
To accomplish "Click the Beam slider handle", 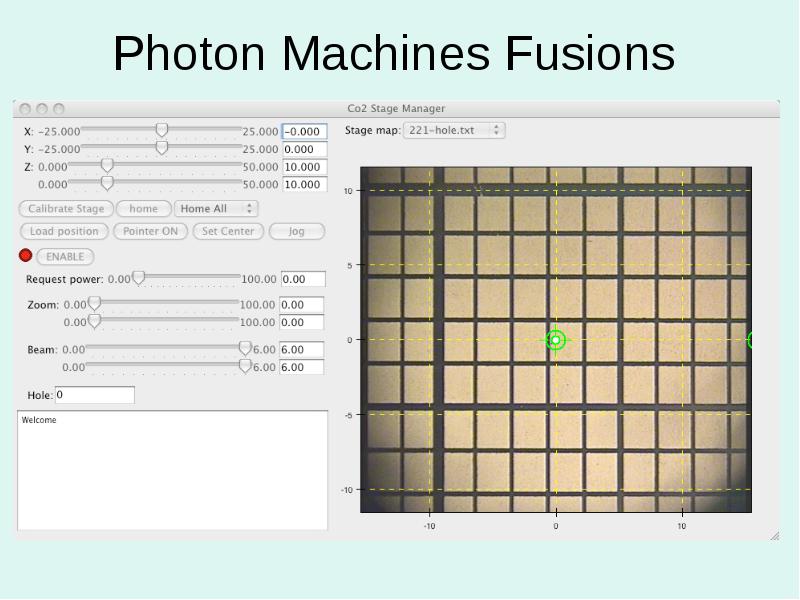I will [245, 348].
